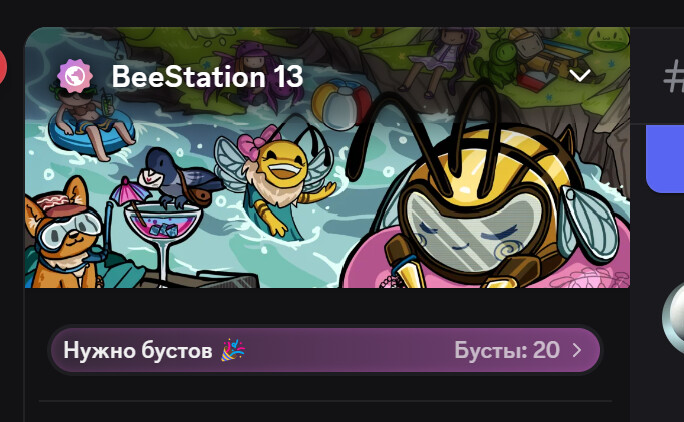Click the hash channel icon at right edge
The width and height of the screenshot is (684, 422).
pos(674,77)
